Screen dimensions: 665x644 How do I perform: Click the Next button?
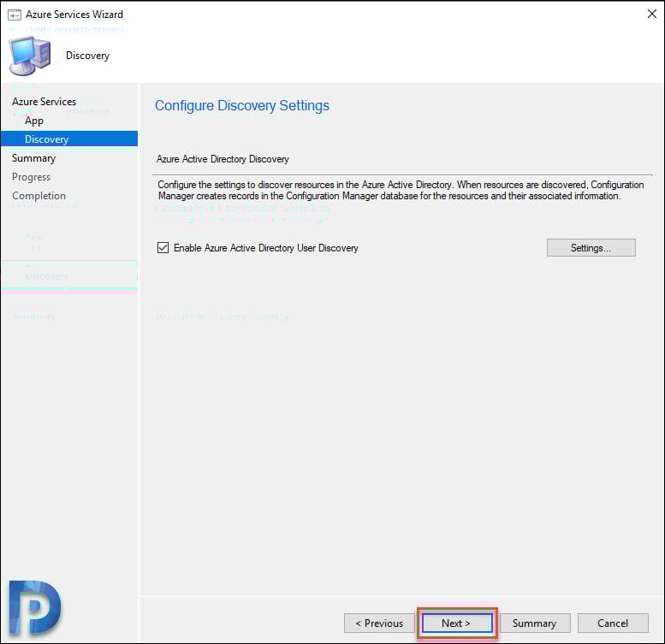coord(457,623)
